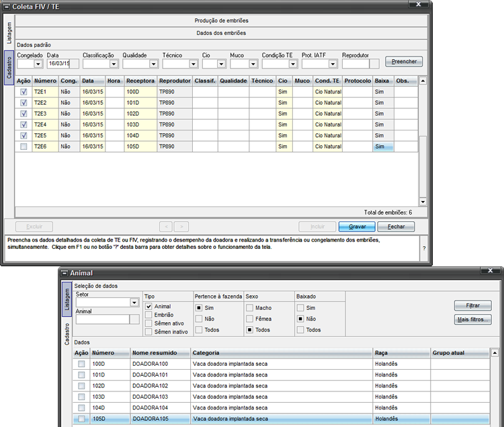Enable the Sêmen ativo checkbox
504x427 pixels.
point(149,323)
